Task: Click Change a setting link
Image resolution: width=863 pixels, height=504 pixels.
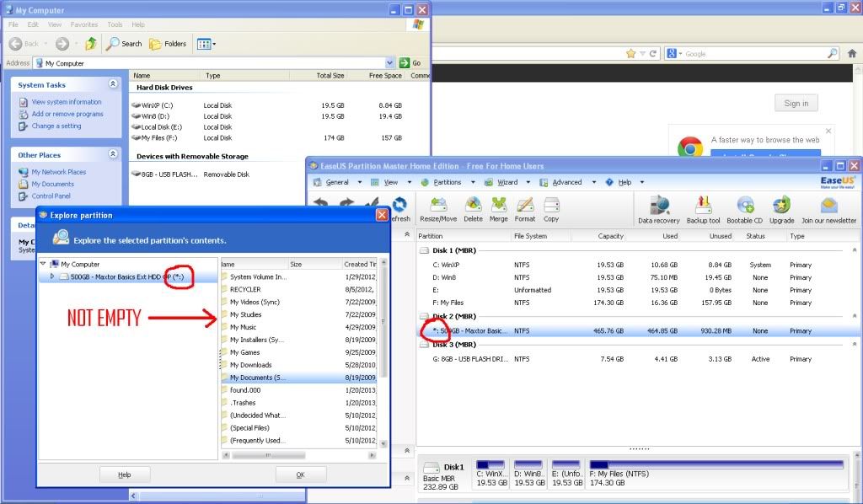Action: [56, 126]
